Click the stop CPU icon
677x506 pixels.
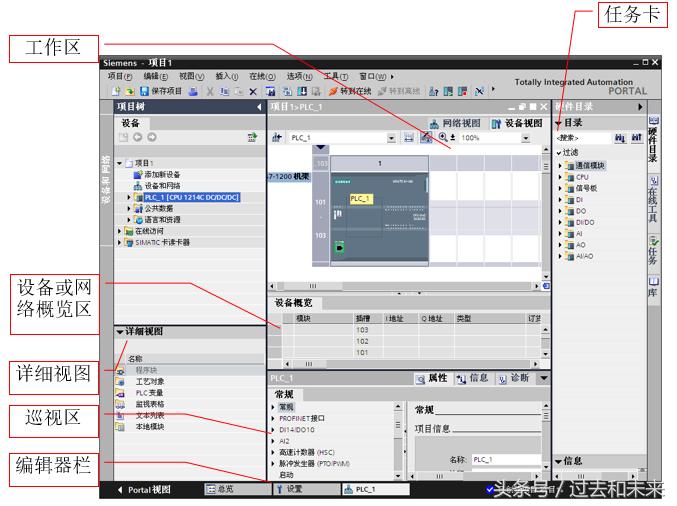click(x=462, y=91)
